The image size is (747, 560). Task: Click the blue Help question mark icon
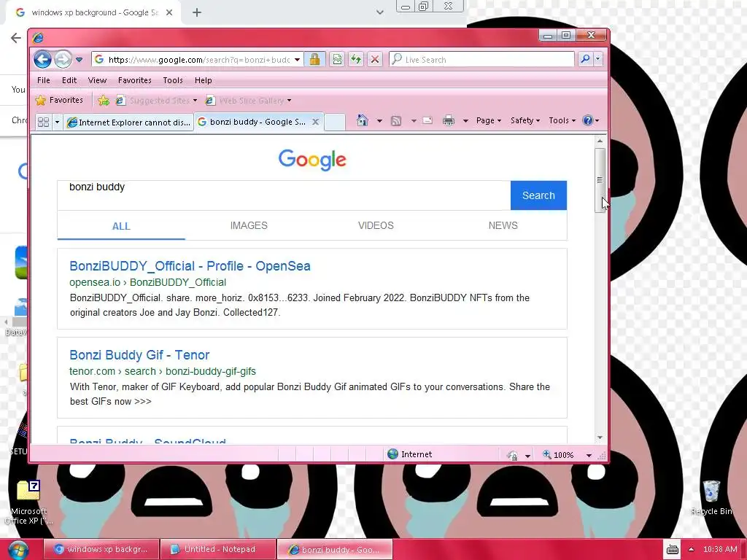tap(588, 120)
